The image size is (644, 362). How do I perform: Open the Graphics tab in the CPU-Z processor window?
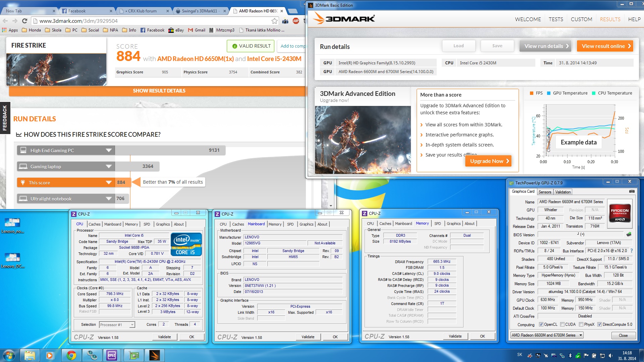[x=163, y=224]
